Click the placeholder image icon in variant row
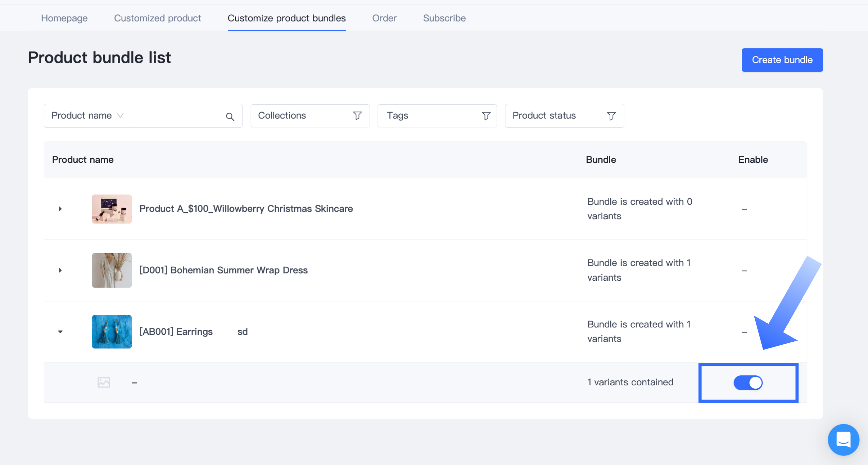This screenshot has height=465, width=868. (x=104, y=382)
